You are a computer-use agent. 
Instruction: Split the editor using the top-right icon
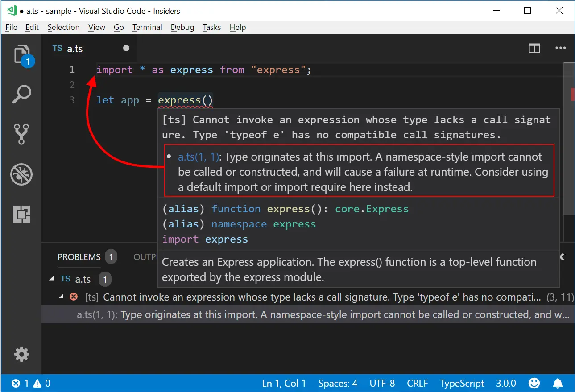pyautogui.click(x=534, y=48)
